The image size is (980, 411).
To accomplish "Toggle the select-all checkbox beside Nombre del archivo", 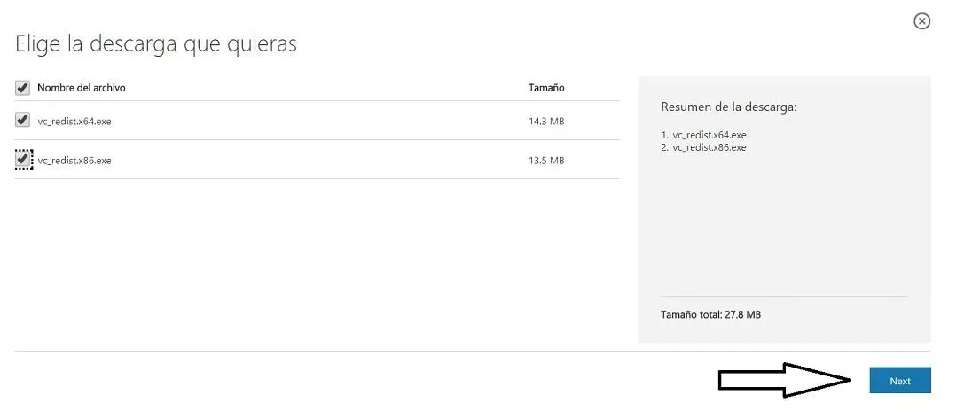I will [x=22, y=88].
